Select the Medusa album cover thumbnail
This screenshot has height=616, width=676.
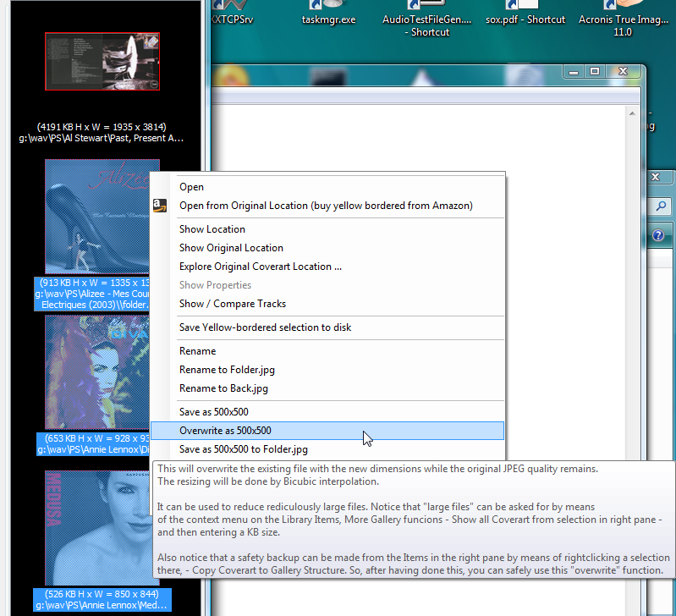pyautogui.click(x=97, y=528)
